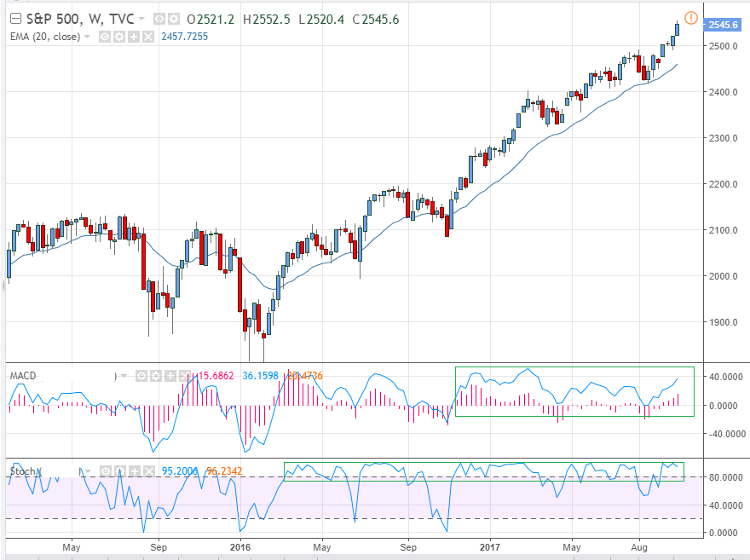The width and height of the screenshot is (750, 560).
Task: Open the EMA (20, close) dropdown arrow
Action: 87,37
